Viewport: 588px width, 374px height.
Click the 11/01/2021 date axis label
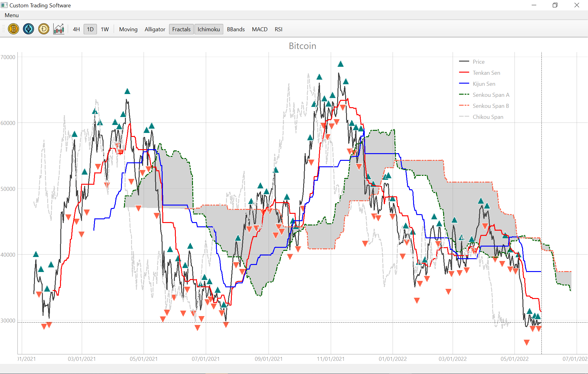pos(331,359)
